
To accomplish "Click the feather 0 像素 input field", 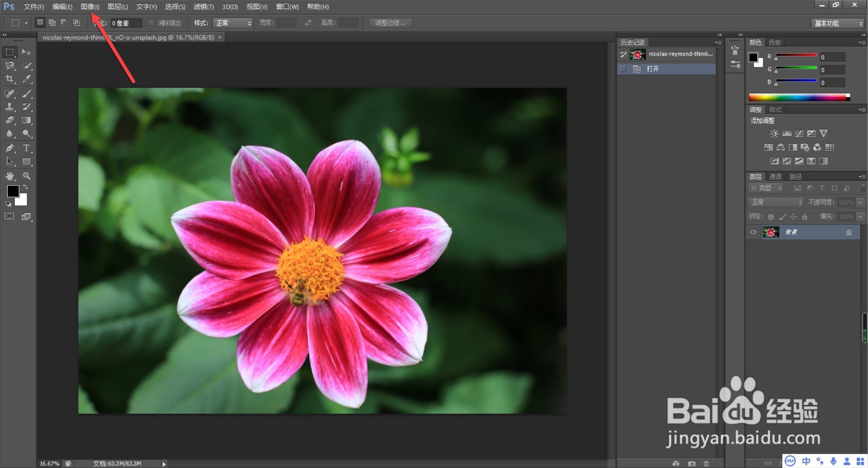I will (x=126, y=23).
